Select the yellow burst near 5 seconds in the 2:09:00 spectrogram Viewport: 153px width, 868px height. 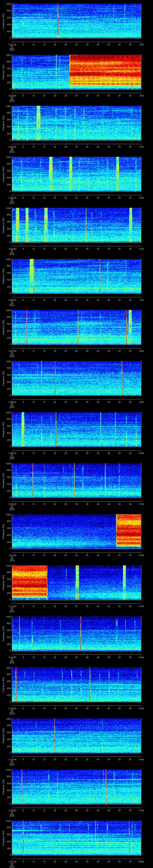[x=23, y=429]
